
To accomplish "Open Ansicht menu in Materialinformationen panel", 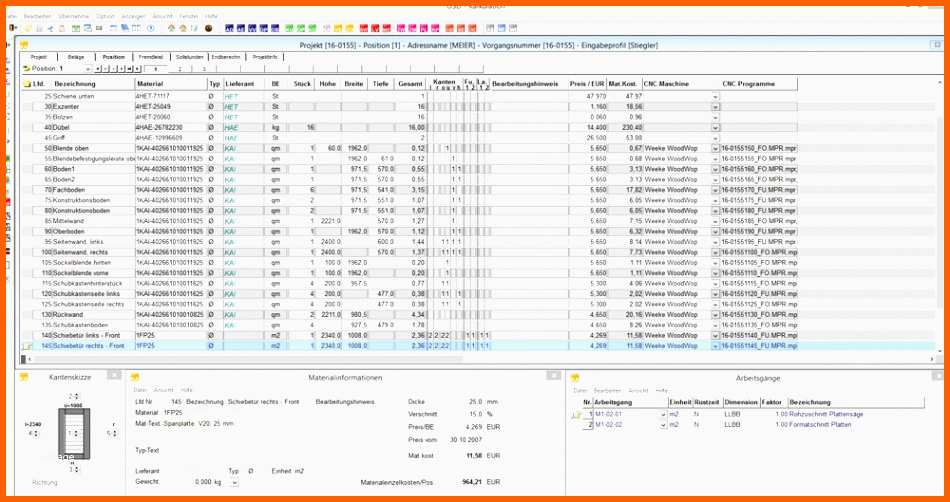I will 164,391.
